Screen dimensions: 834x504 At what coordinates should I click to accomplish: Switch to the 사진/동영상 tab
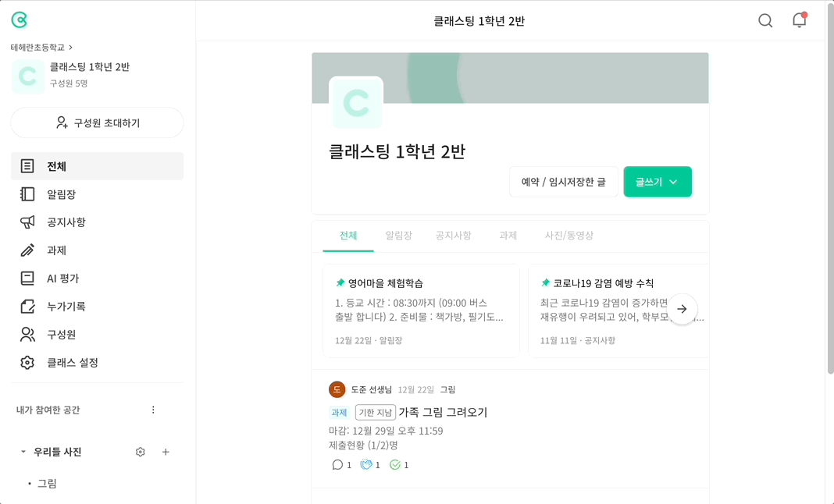568,236
